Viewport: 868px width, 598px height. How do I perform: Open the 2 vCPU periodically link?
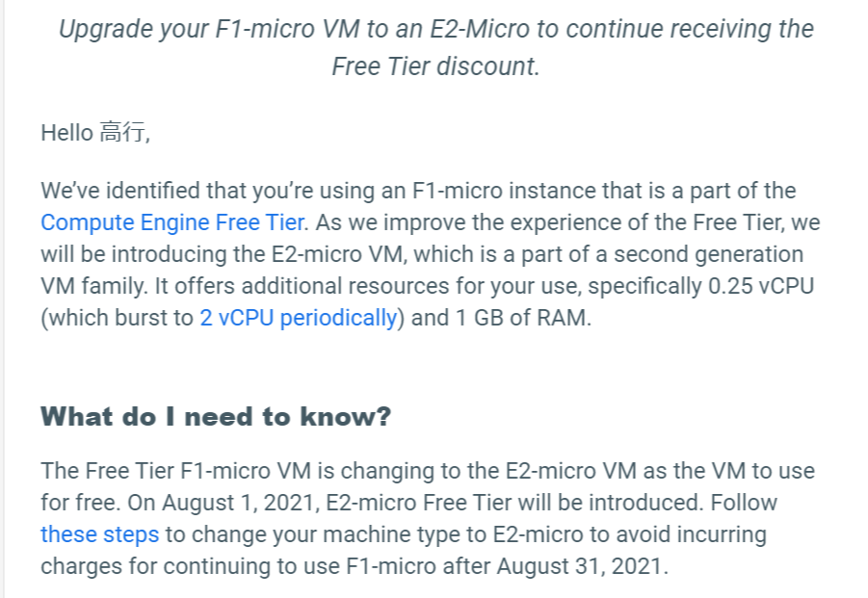(299, 318)
